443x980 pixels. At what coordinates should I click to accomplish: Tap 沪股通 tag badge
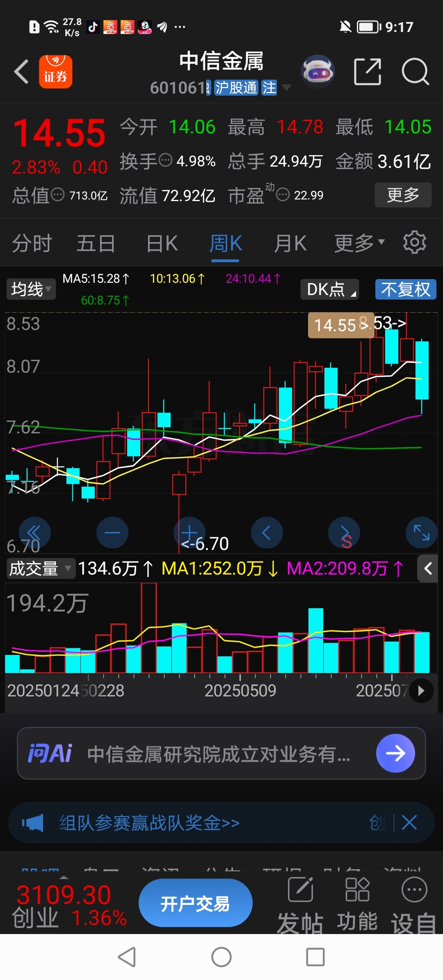[236, 87]
